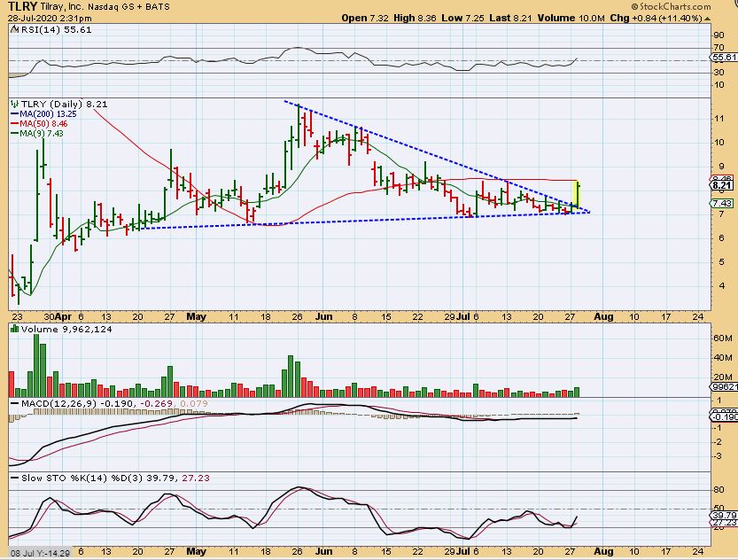This screenshot has width=738, height=560.
Task: Click the 39.79 stochastic tag on right axis
Action: coord(725,516)
